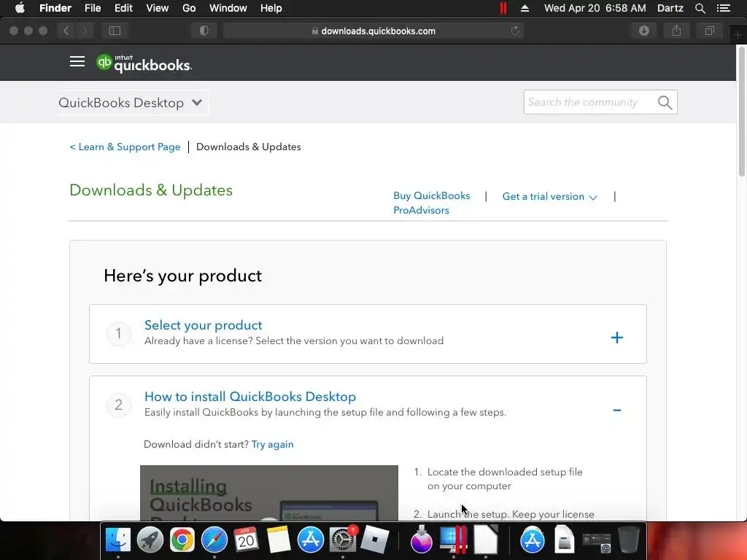747x560 pixels.
Task: Click the Intuit QuickBooks logo
Action: [144, 63]
